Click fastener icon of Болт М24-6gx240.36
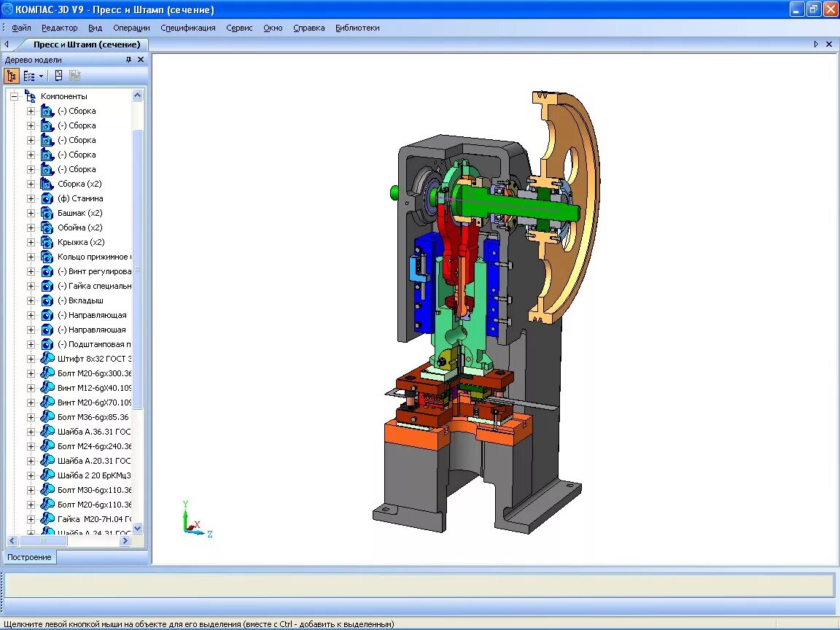This screenshot has height=630, width=840. (x=47, y=446)
